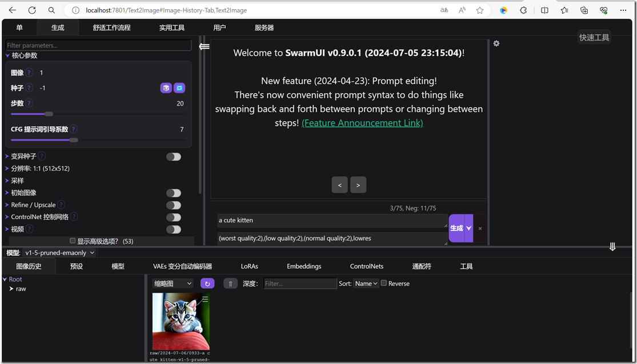Open the split screen icon

[x=544, y=10]
